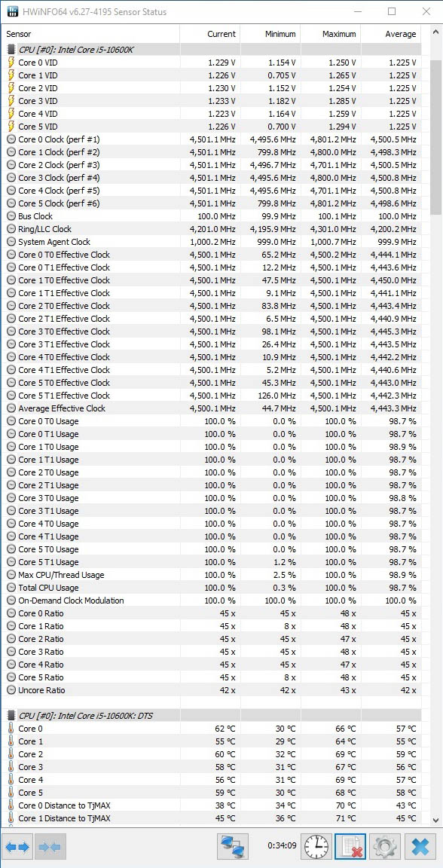443x868 pixels.
Task: Click the Core 0 temperature thermometer icon
Action: 11,728
